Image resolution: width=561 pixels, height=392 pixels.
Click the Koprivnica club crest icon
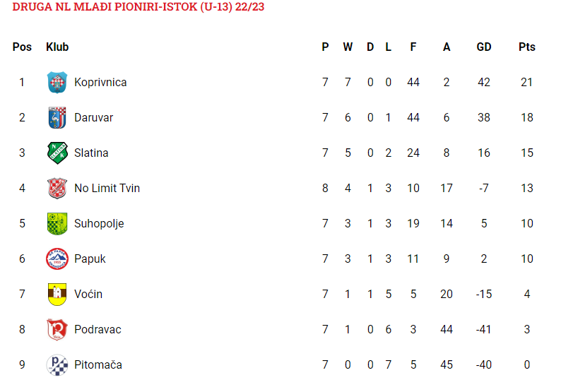pos(57,82)
